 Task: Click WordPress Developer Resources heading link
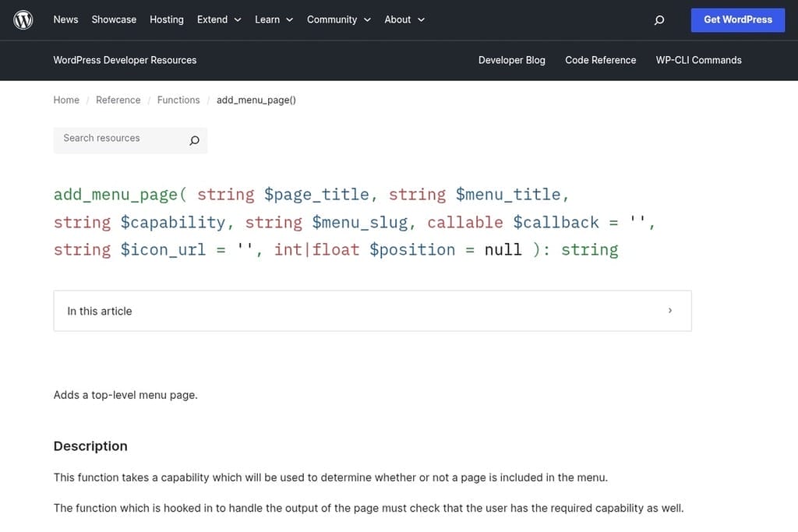point(125,60)
